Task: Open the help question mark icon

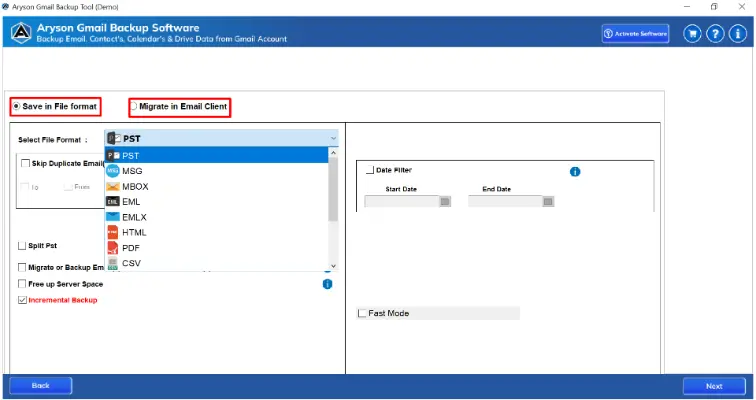Action: click(715, 34)
